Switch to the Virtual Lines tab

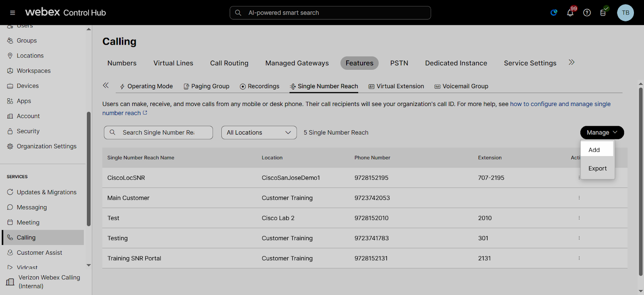click(x=173, y=63)
